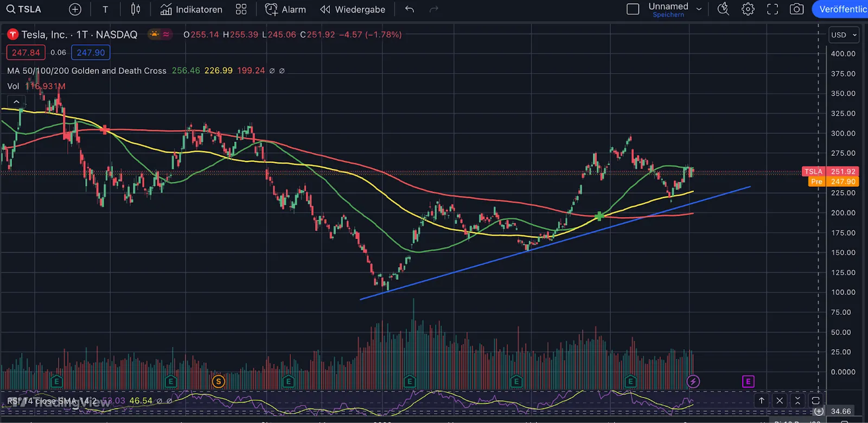This screenshot has width=868, height=423.
Task: Open the TSLA symbol search
Action: [x=24, y=9]
